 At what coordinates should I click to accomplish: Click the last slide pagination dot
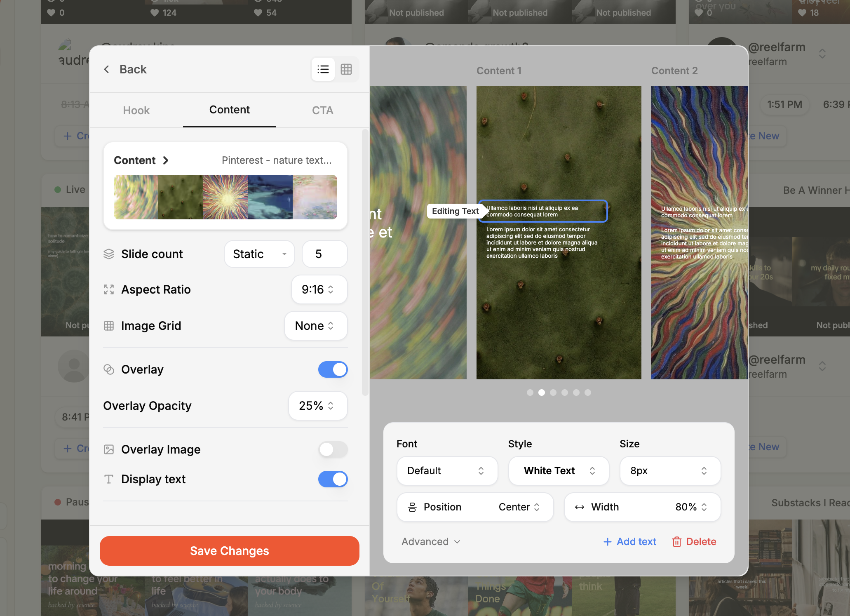coord(588,393)
